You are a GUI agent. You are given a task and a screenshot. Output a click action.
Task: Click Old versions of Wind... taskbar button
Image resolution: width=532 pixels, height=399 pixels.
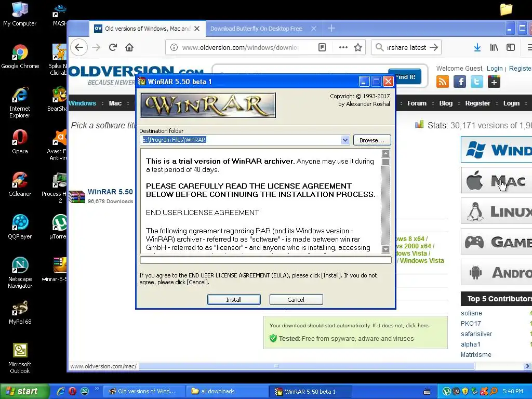click(143, 391)
